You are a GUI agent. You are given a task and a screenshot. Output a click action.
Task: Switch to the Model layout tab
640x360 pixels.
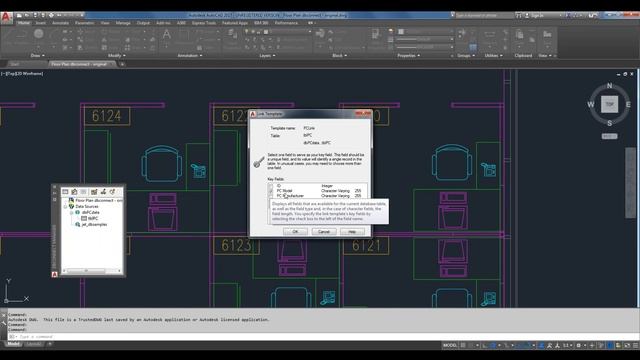point(13,344)
